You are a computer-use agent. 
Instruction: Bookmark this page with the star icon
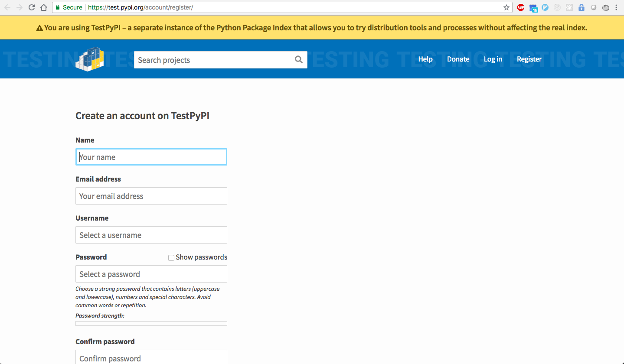tap(506, 7)
